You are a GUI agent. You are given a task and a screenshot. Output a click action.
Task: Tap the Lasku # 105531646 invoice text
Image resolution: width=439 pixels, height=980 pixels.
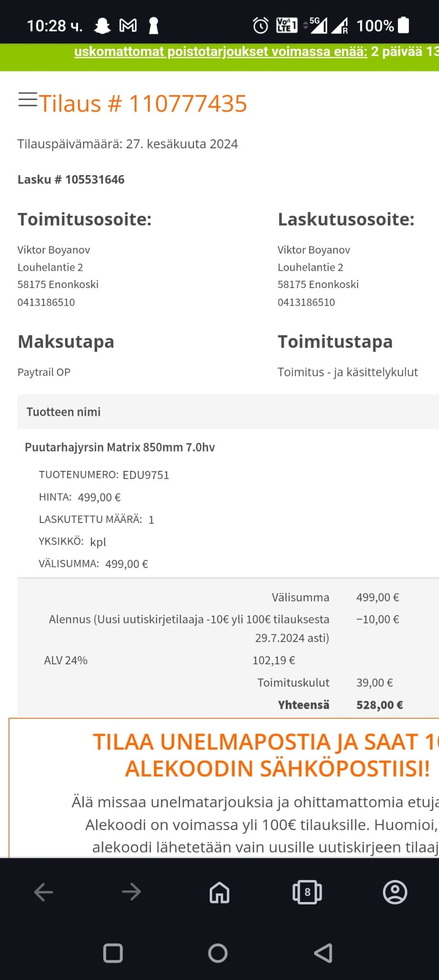(x=71, y=179)
